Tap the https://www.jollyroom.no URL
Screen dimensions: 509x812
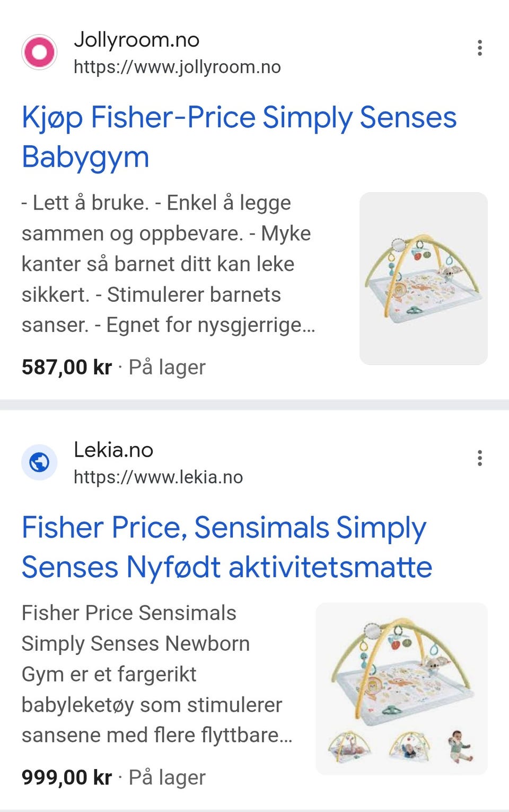pos(177,67)
